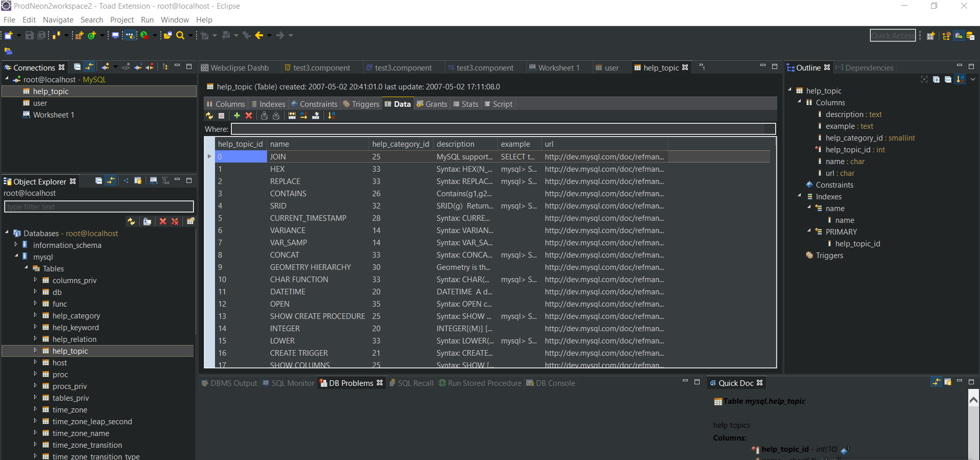Toggle the highlighted three-dots switch in main toolbar
Screen dimensions: 980x460
131,35
